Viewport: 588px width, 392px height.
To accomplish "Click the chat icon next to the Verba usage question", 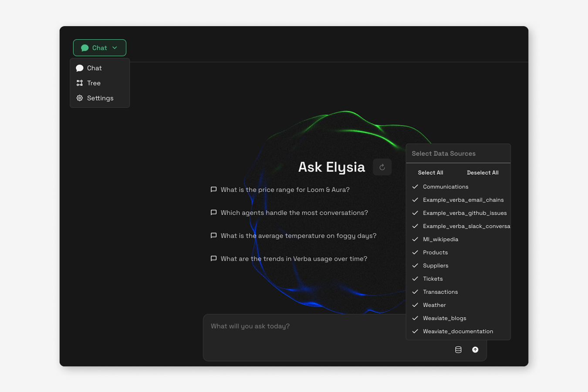I will pyautogui.click(x=213, y=258).
